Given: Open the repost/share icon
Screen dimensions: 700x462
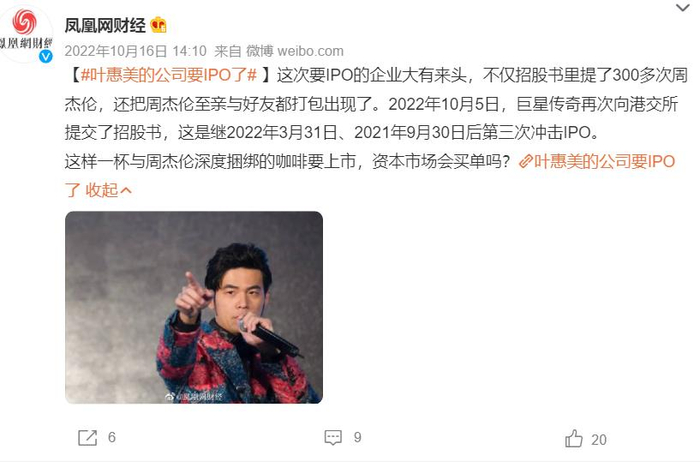Looking at the screenshot, I should 88,437.
